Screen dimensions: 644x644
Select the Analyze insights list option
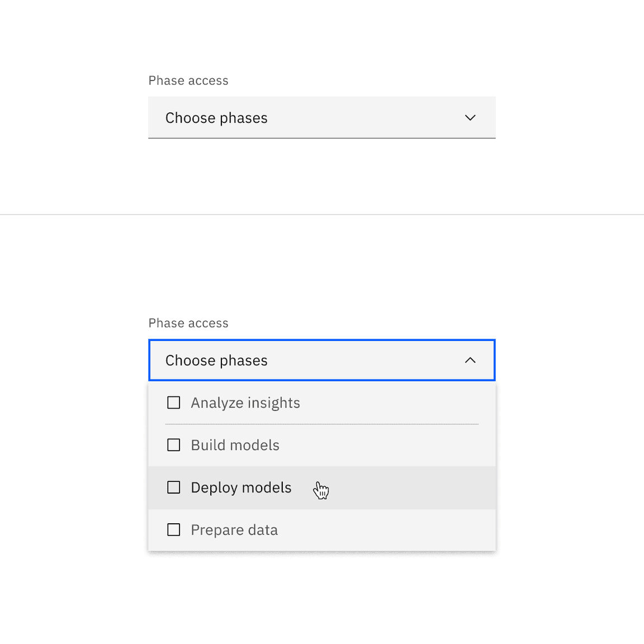pos(245,402)
